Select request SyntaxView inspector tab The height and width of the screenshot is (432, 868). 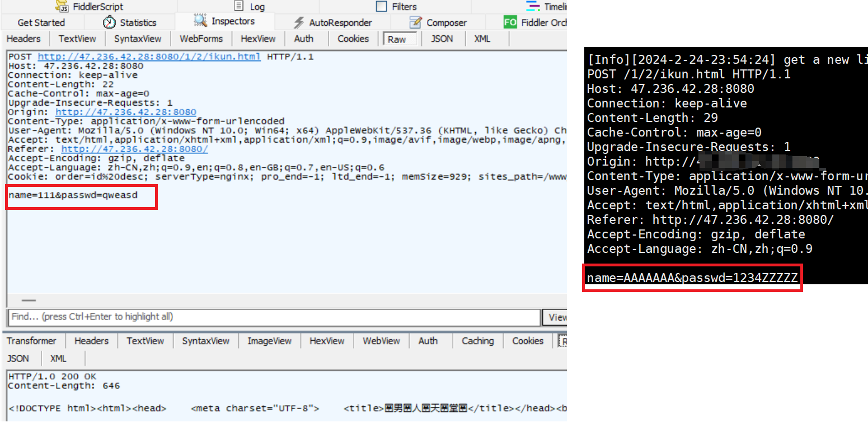tap(138, 39)
